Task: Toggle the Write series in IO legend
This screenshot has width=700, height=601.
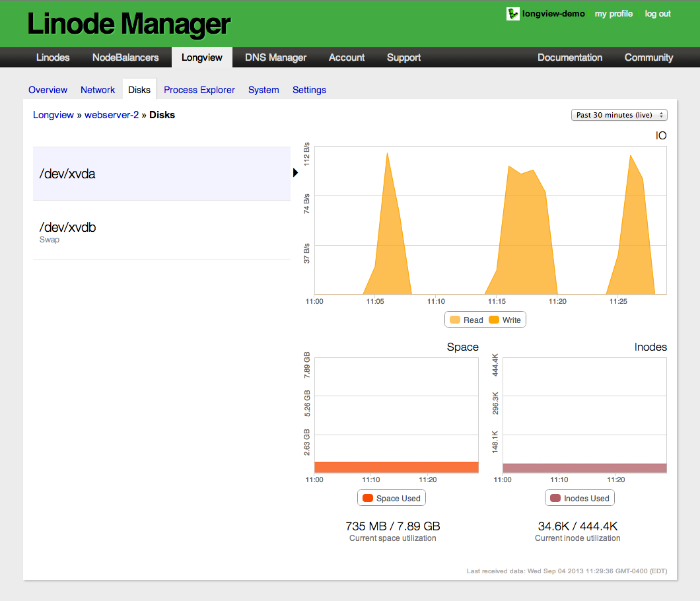Action: click(x=505, y=320)
